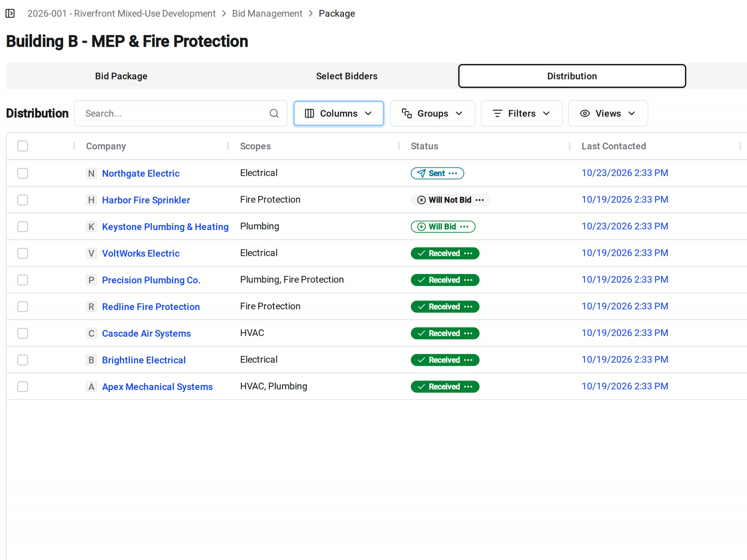Toggle the sidebar panel icon

pyautogui.click(x=10, y=14)
